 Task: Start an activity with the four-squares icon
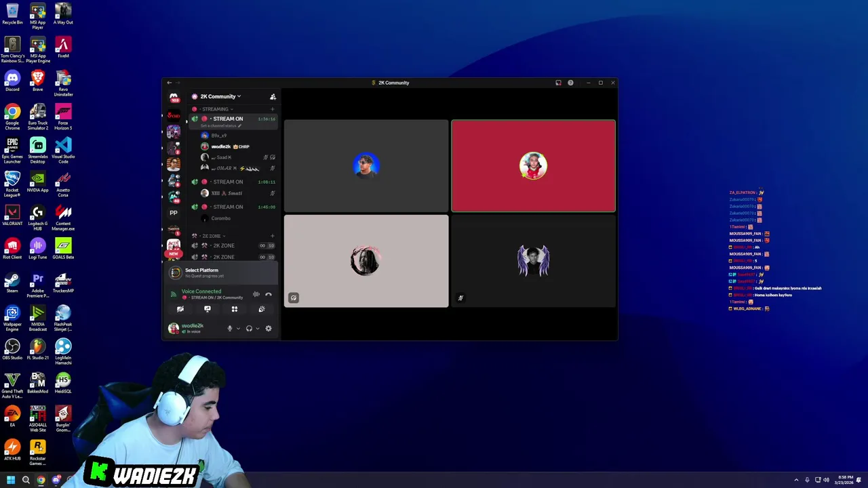coord(235,309)
